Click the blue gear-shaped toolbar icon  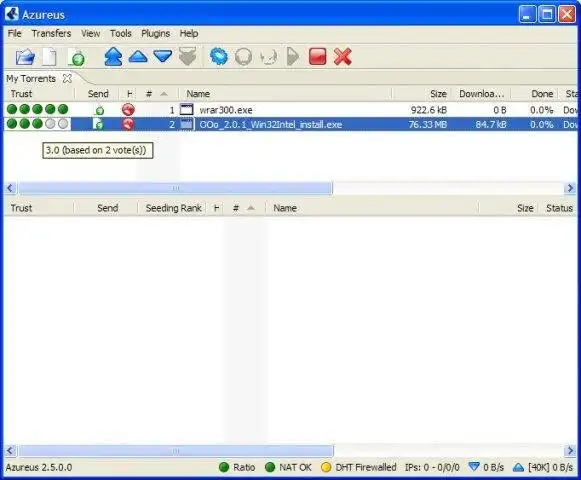[219, 57]
